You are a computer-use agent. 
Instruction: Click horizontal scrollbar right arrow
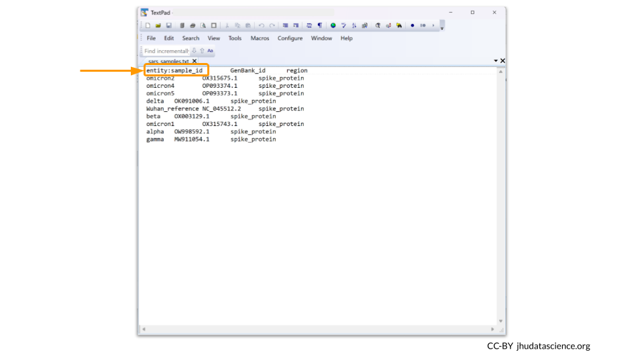(x=492, y=329)
